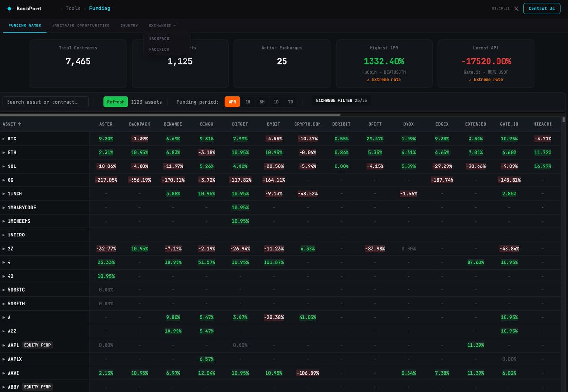
Task: Sort by the Asset column header
Action: [12, 124]
